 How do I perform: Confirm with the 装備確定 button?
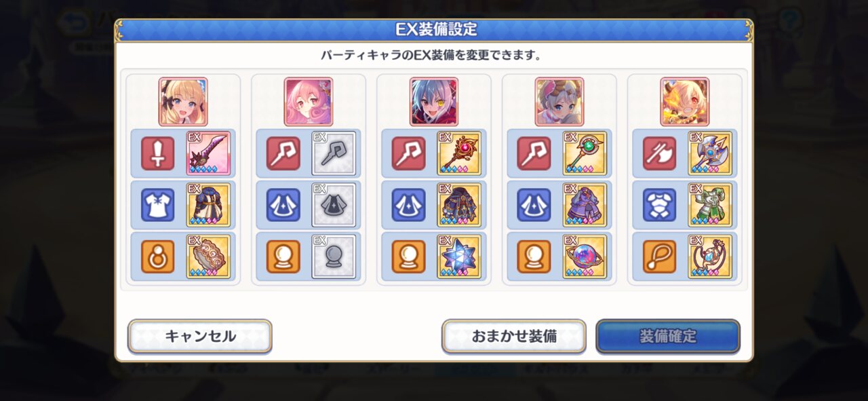668,336
